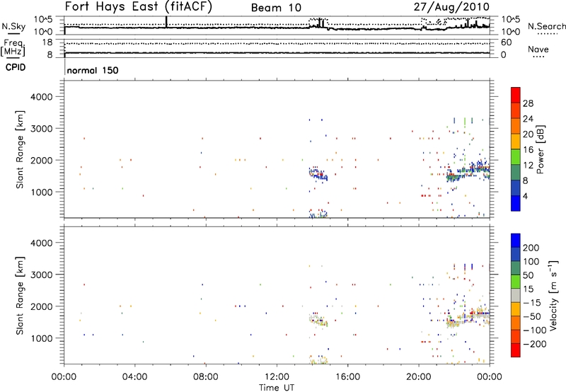Click the Slant Range label of velocity panel
The height and width of the screenshot is (392, 566).
coord(20,296)
